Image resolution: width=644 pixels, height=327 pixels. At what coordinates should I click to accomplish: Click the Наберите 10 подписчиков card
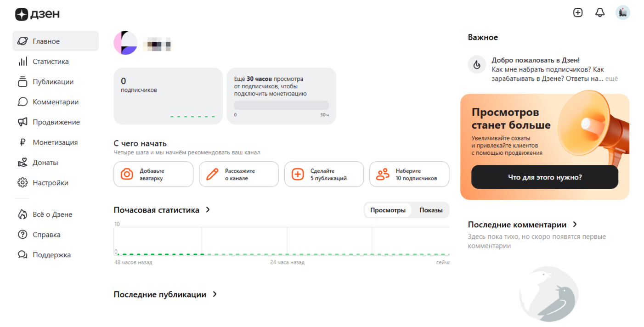(409, 174)
